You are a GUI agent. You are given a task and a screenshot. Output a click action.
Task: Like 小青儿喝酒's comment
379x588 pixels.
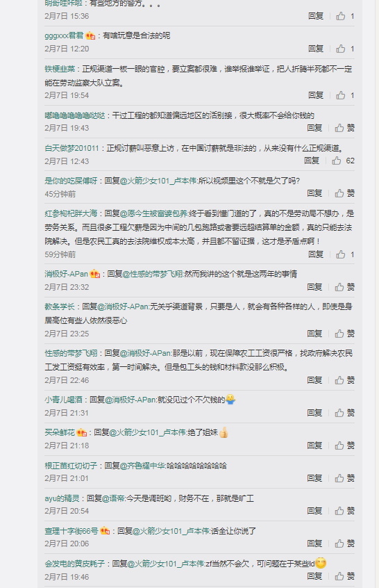[x=344, y=413]
